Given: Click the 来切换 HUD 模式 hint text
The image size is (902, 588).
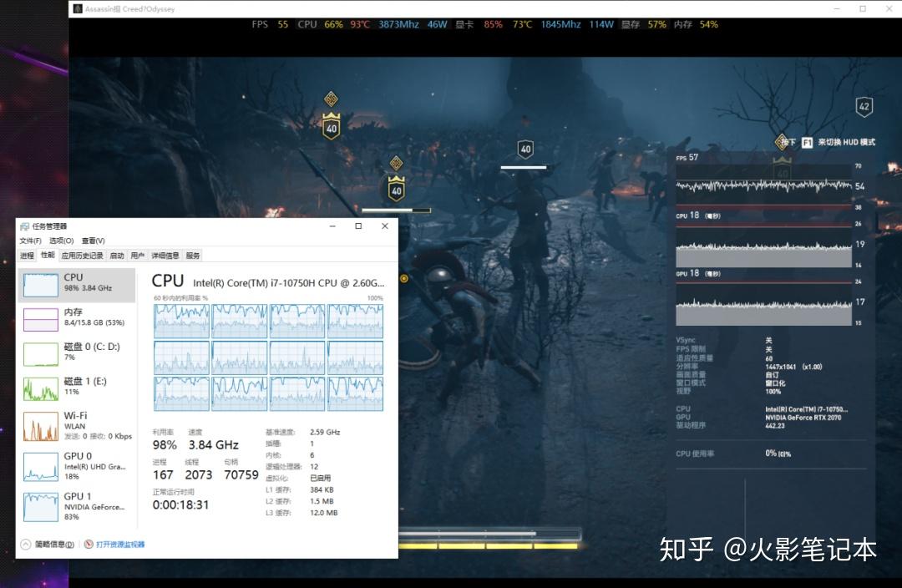Looking at the screenshot, I should pos(847,142).
